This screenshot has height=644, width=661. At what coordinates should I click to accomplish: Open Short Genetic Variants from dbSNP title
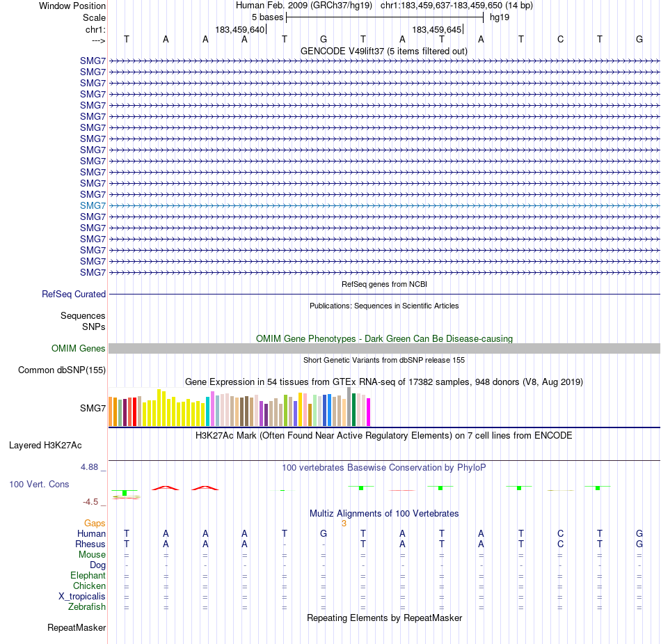(384, 360)
